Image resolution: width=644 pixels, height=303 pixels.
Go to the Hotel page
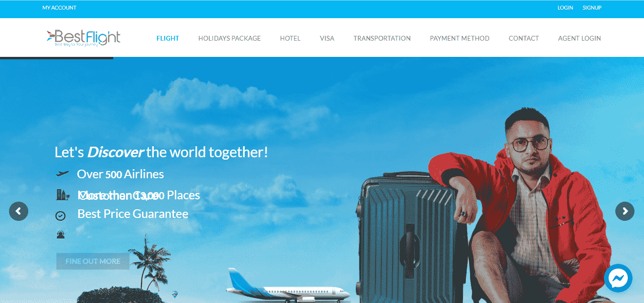pos(290,38)
